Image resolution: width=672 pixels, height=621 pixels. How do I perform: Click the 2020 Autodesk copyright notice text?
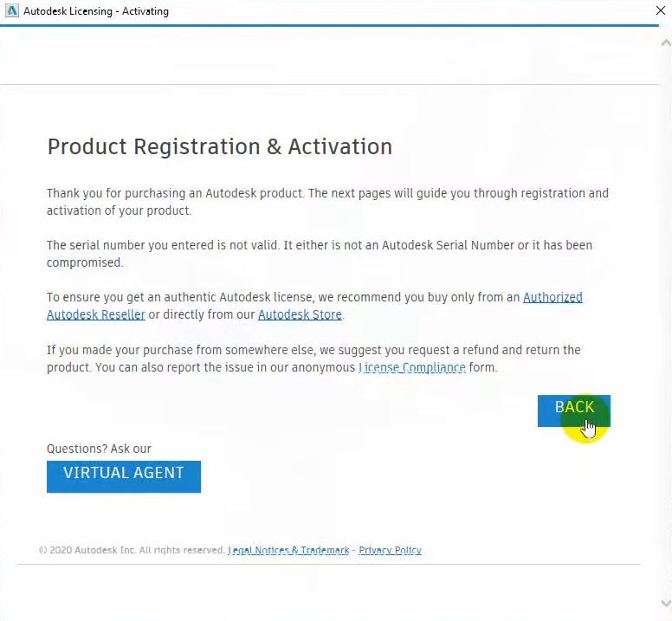(132, 550)
